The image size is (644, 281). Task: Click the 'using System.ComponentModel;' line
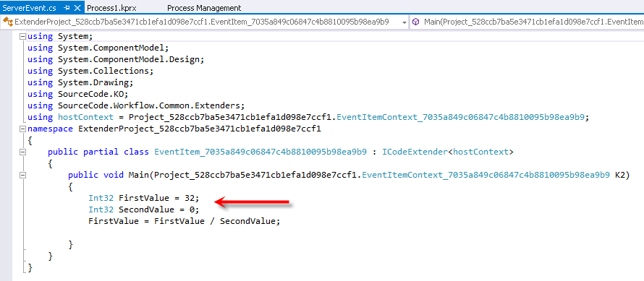pos(98,48)
